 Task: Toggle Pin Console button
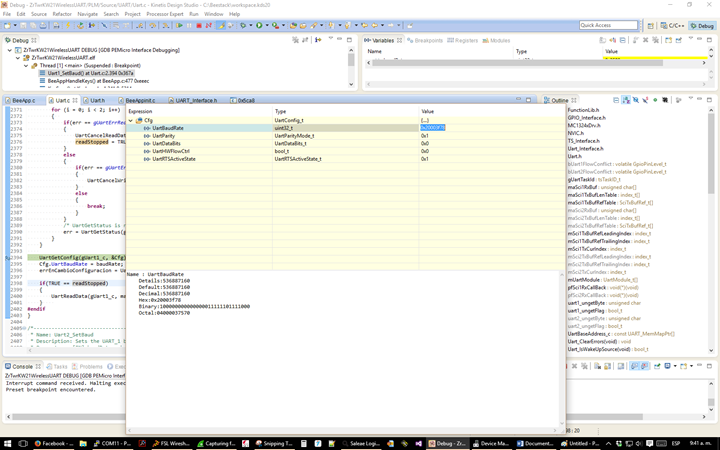pos(657,366)
